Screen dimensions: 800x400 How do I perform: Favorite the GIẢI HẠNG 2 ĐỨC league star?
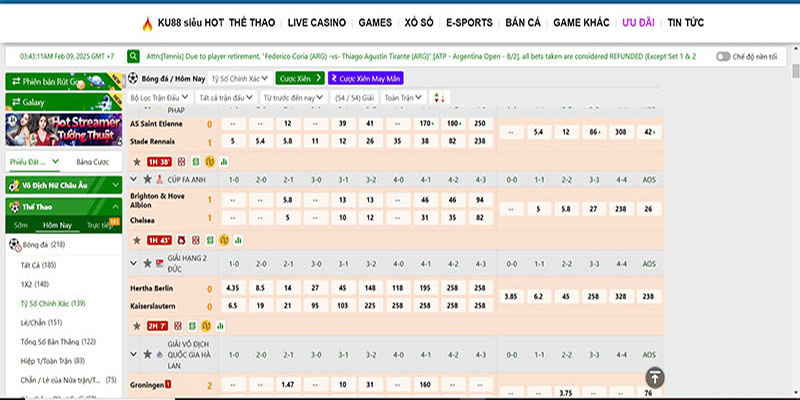[147, 263]
